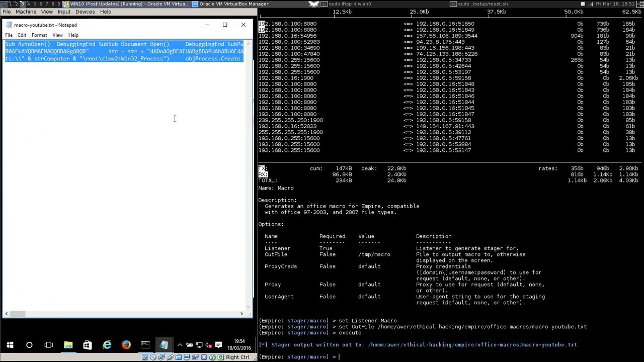Launch Firefox from the Windows taskbar
644x362 pixels.
tap(126, 345)
